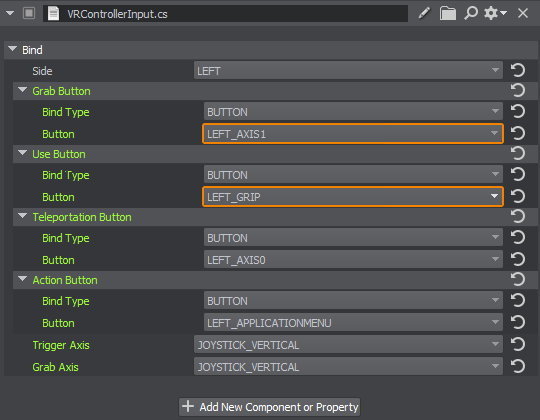Screen dimensions: 540x420
Task: Reset the Side value with its revert icon
Action: coord(518,70)
